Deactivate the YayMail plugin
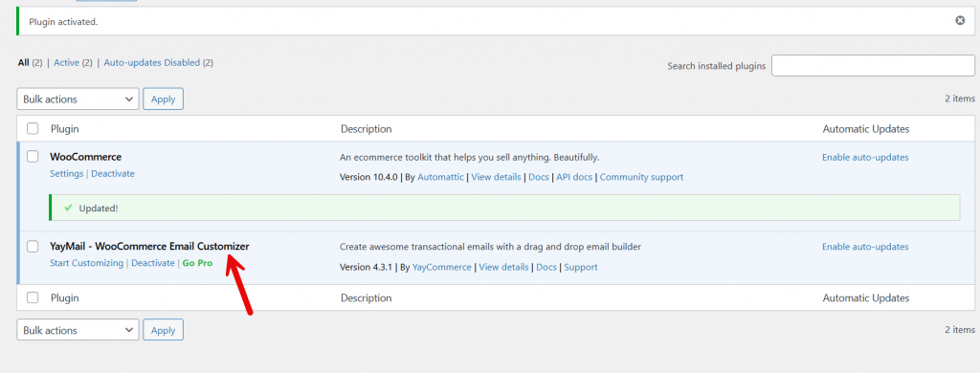980x373 pixels. (152, 263)
